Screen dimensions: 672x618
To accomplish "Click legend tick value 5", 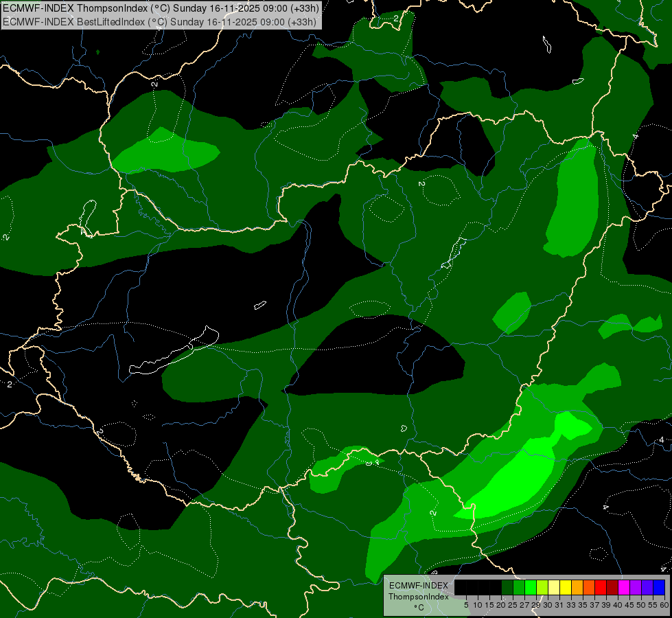I will point(466,605).
